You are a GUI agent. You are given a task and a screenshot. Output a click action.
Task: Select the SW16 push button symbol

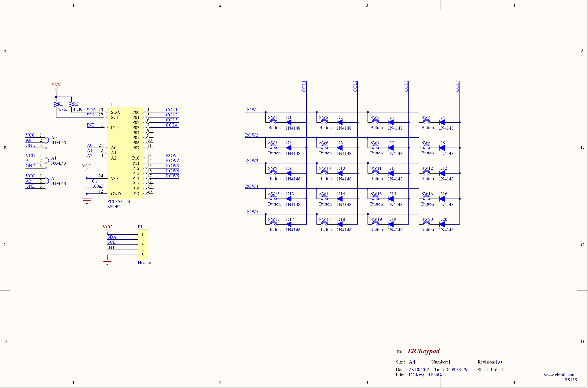[x=426, y=198]
